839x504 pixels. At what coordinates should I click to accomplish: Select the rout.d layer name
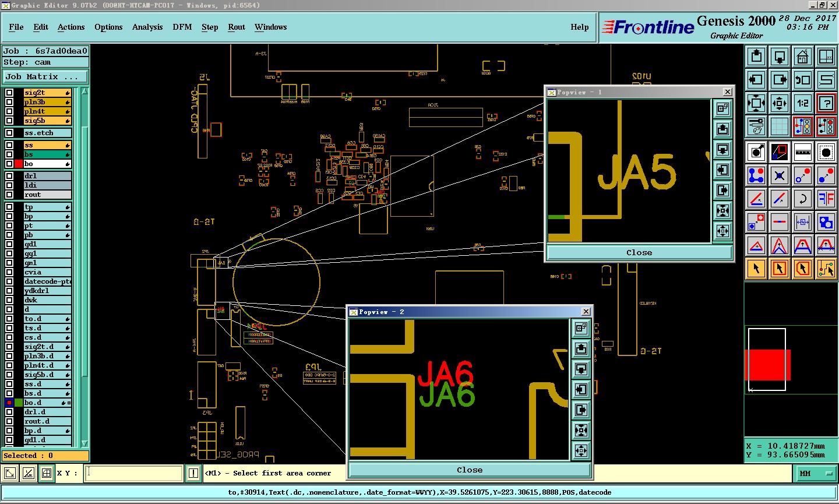coord(47,421)
